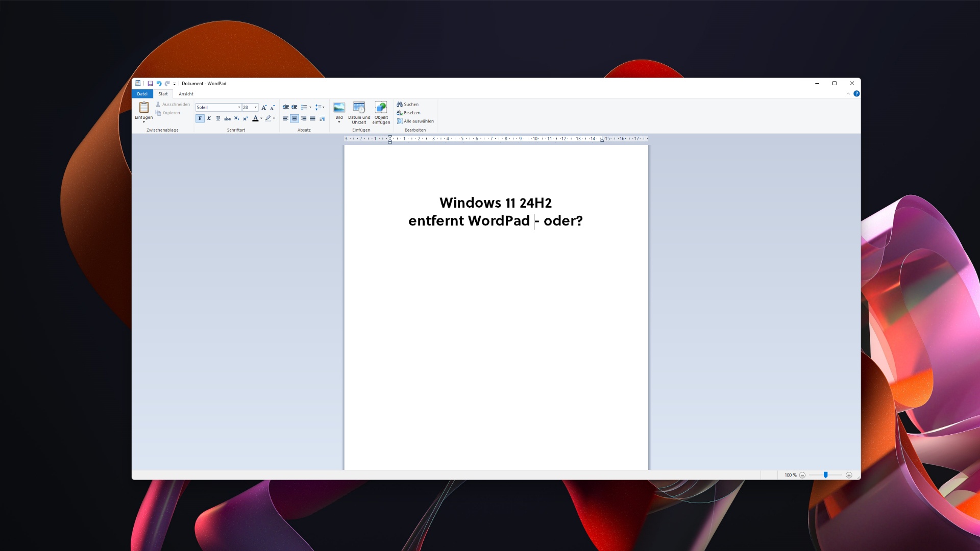Click the font size field showing 28
The image size is (980, 551).
click(248, 107)
